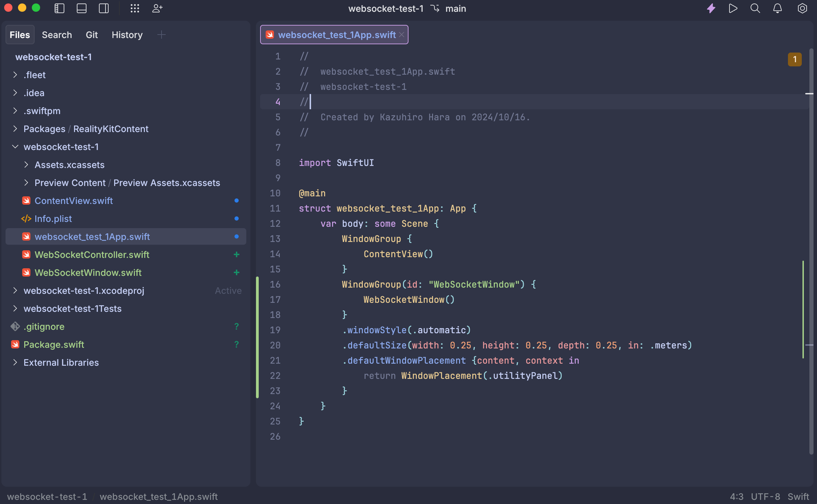Open the .gitignore file
This screenshot has height=504, width=817.
(126, 326)
